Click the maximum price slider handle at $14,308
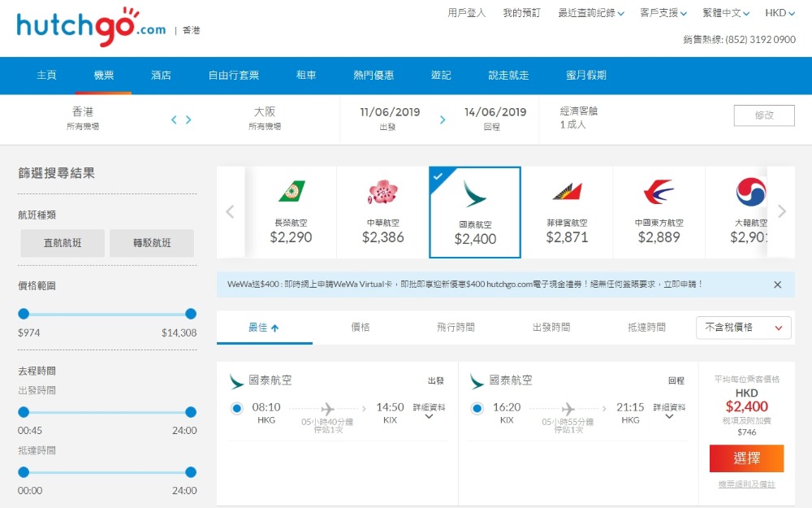The width and height of the screenshot is (812, 508). click(191, 314)
